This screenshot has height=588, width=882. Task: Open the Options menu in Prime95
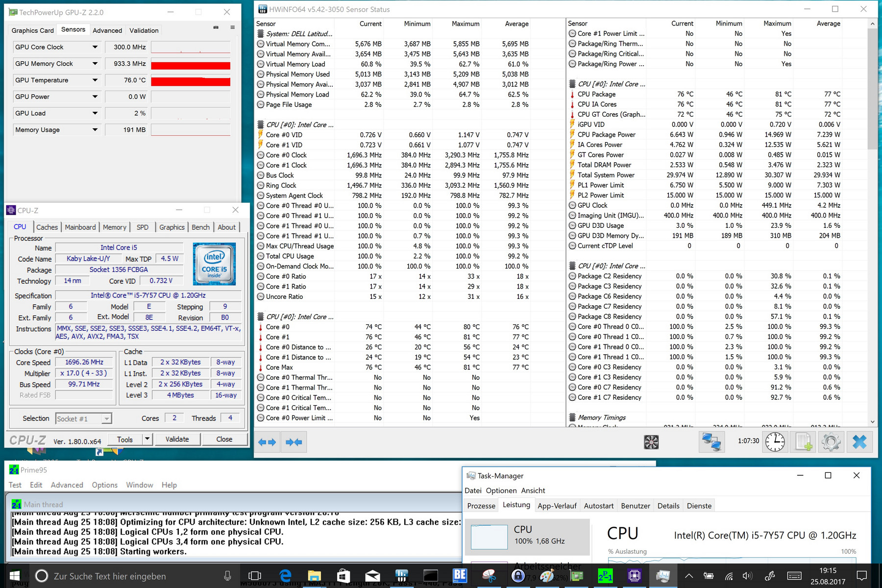pyautogui.click(x=105, y=485)
